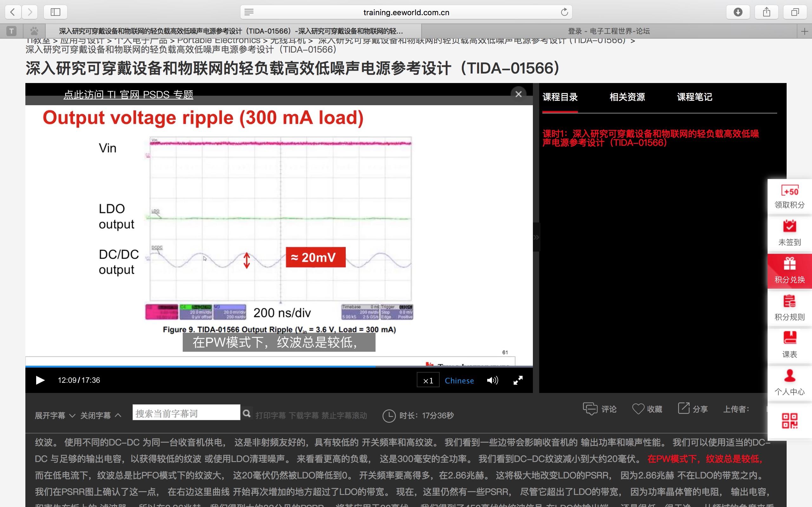Close the PSDS banner with X
The width and height of the screenshot is (812, 507).
click(518, 94)
